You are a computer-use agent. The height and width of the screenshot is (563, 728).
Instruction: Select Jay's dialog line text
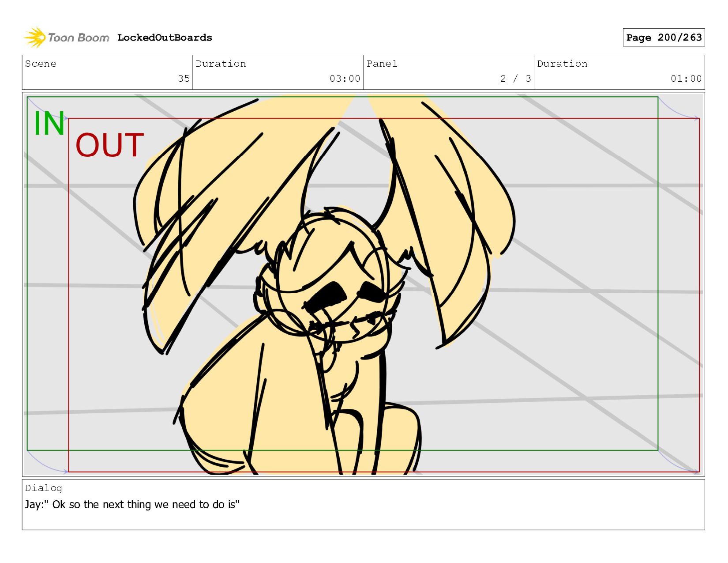(x=132, y=504)
